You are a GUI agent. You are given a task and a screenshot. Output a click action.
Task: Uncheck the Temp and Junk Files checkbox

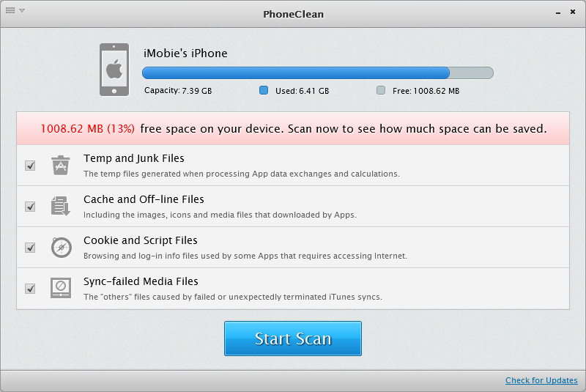(x=30, y=165)
